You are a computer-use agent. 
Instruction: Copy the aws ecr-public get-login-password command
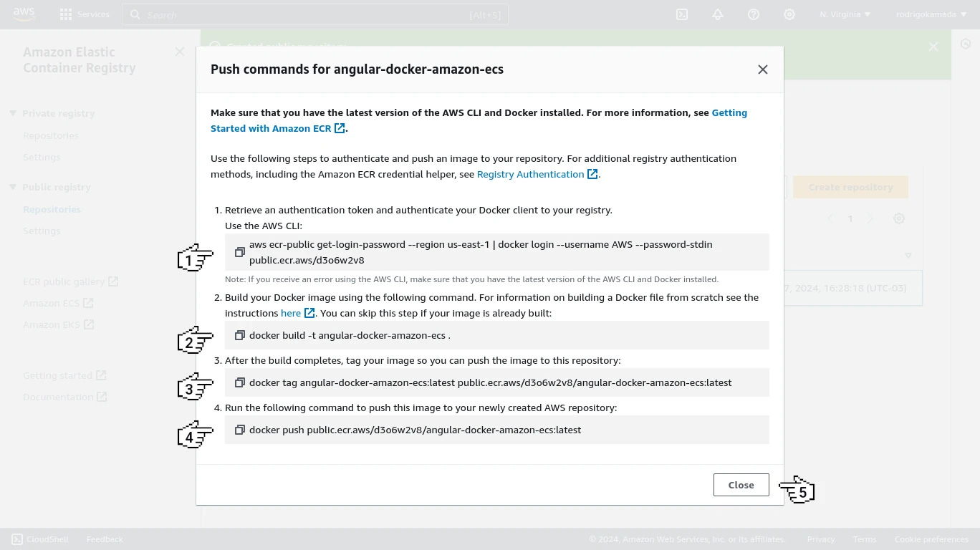[240, 252]
